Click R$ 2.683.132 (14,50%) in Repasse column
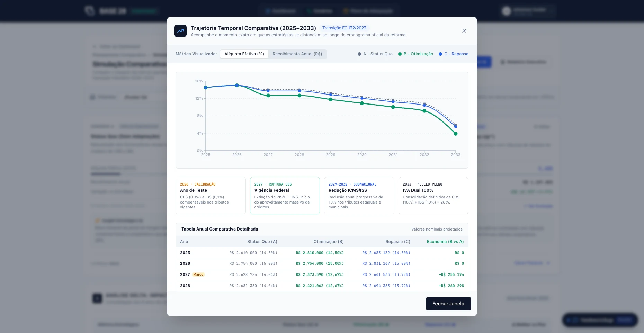 click(386, 253)
